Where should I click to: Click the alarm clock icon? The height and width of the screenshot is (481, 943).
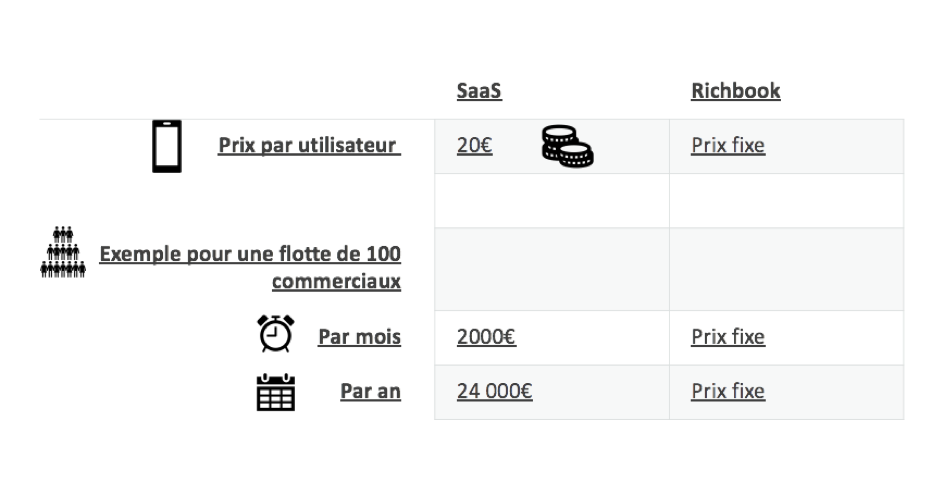coord(276,333)
